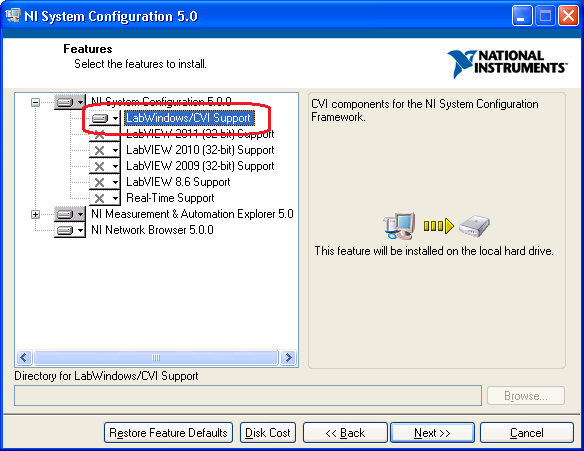The image size is (584, 451).
Task: Select the LabWindows/CVI Support feature
Action: pyautogui.click(x=189, y=118)
